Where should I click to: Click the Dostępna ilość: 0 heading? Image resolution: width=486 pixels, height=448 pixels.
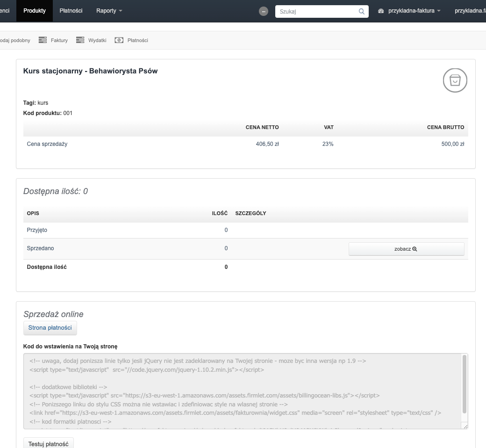[56, 191]
